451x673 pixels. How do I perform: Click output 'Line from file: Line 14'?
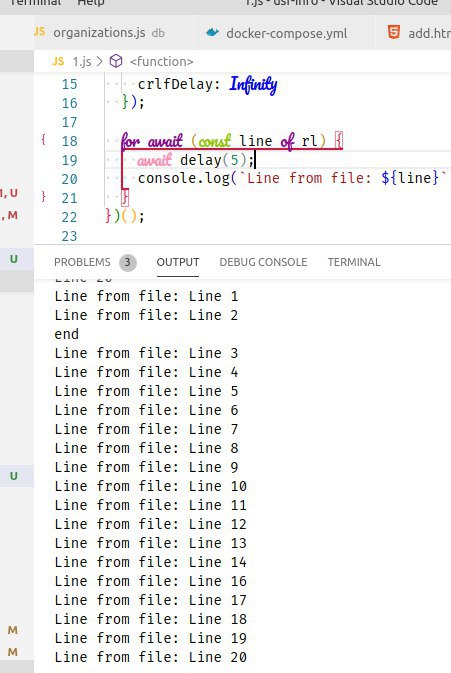(x=151, y=562)
